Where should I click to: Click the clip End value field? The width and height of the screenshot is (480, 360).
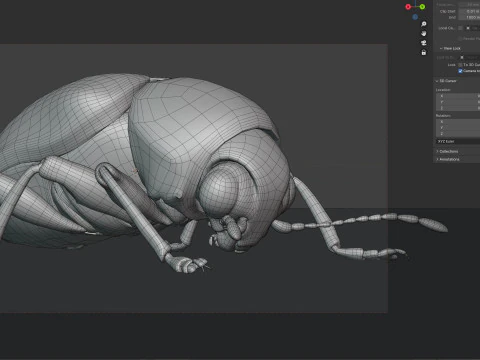coord(469,17)
